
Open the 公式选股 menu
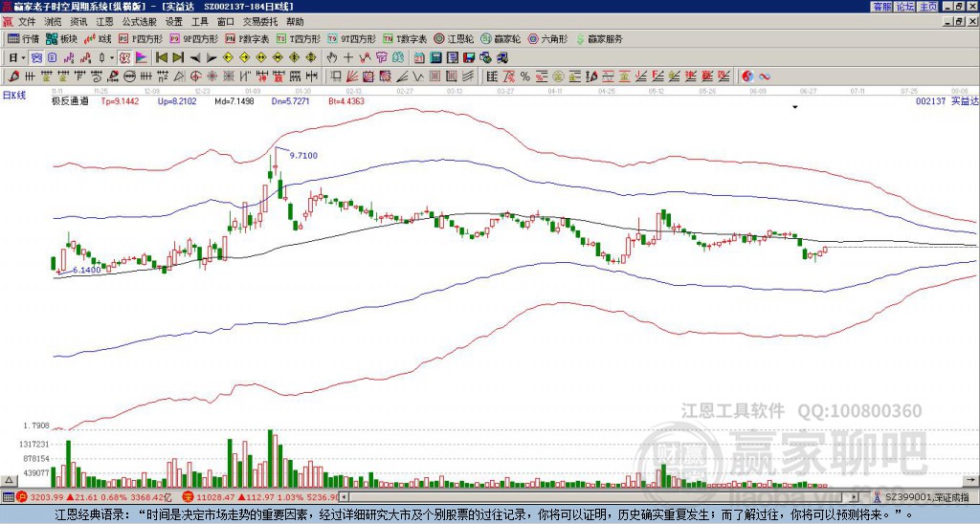pyautogui.click(x=140, y=22)
